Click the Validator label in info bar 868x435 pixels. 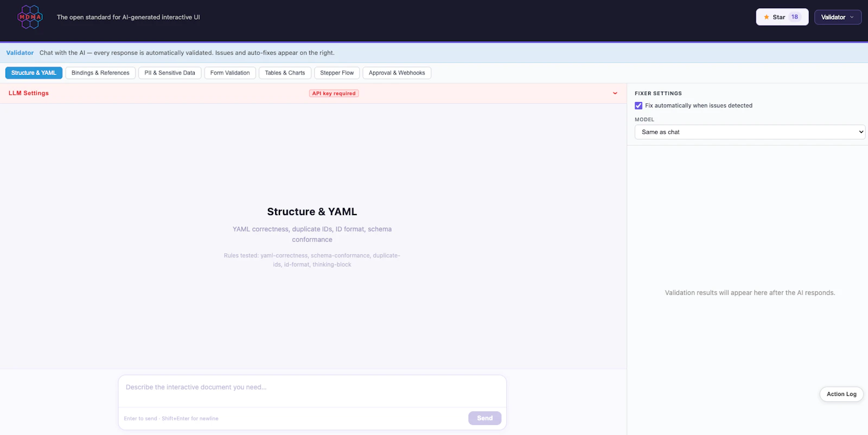20,53
